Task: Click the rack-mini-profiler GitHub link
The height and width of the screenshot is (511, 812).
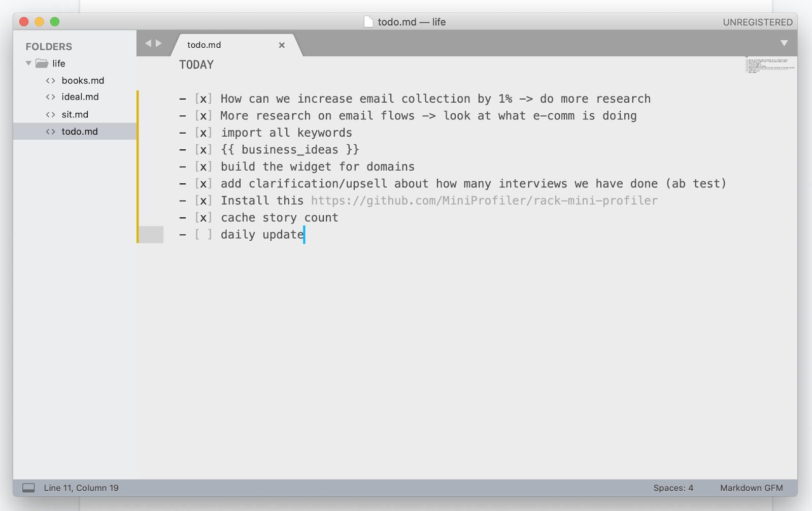Action: 485,201
